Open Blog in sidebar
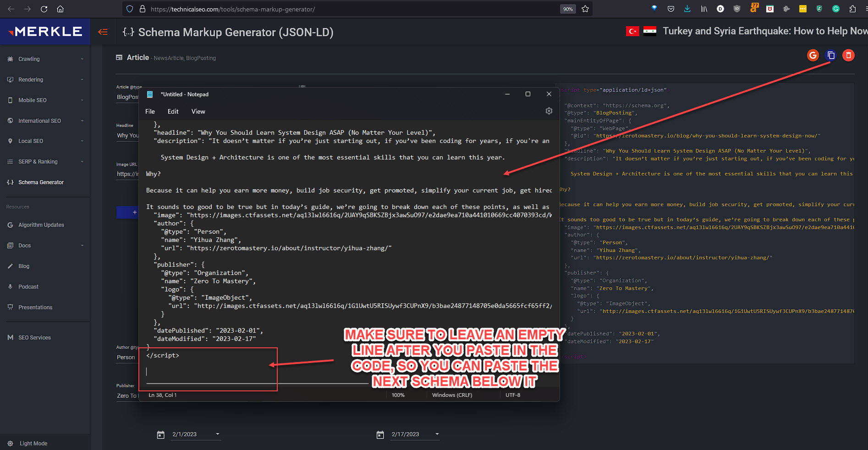 point(23,266)
